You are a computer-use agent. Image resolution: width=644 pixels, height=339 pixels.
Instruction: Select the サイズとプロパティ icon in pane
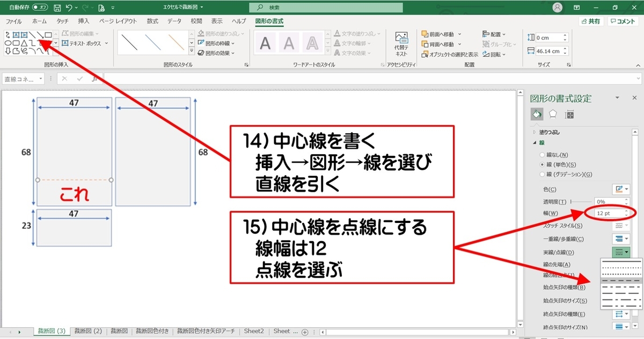click(569, 114)
